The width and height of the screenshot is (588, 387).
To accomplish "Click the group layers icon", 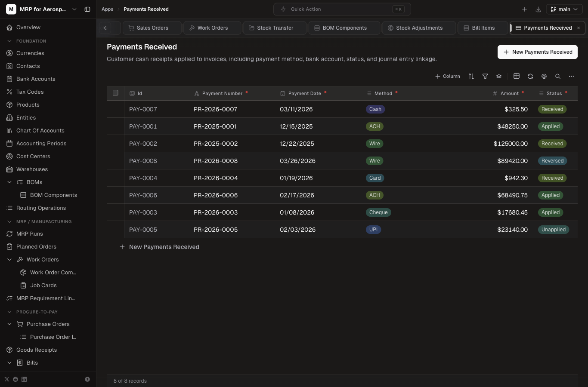I will (x=499, y=76).
